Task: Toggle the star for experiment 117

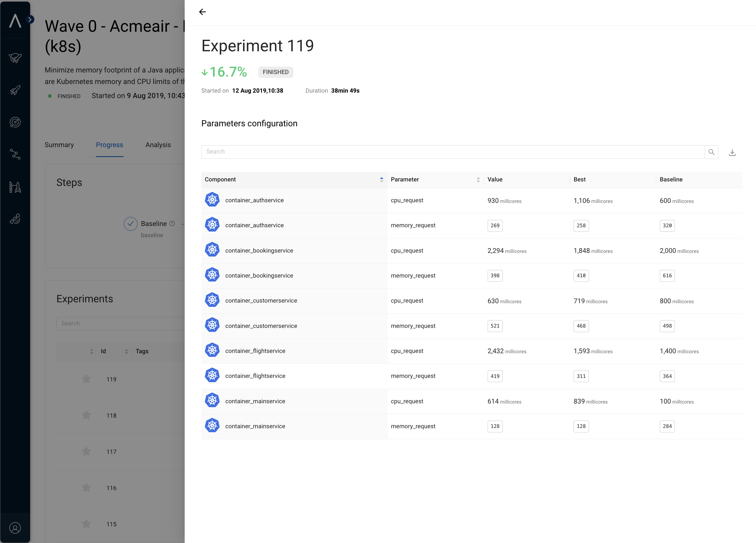Action: pos(86,452)
